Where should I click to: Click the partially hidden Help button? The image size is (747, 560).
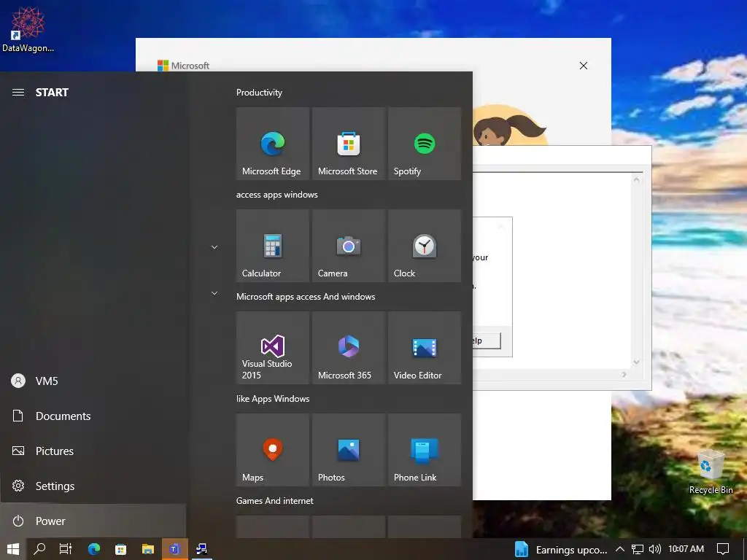tap(487, 341)
